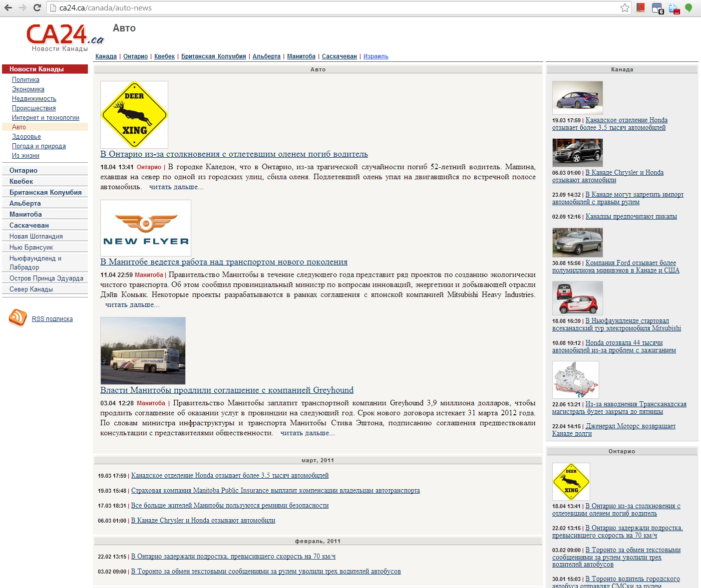The image size is (701, 588).
Task: Click the orange RSS feed icon
Action: 18,318
